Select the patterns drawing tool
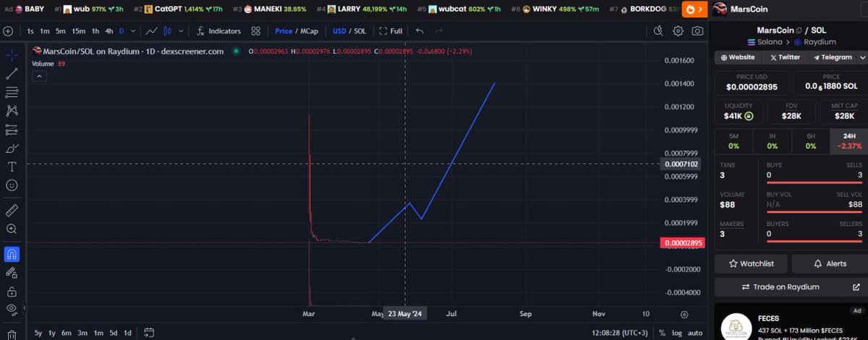 [12, 111]
